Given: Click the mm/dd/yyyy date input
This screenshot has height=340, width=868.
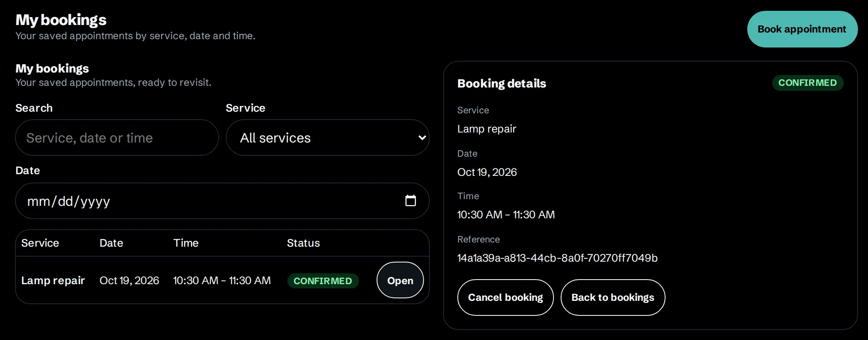Looking at the screenshot, I should click(x=222, y=201).
